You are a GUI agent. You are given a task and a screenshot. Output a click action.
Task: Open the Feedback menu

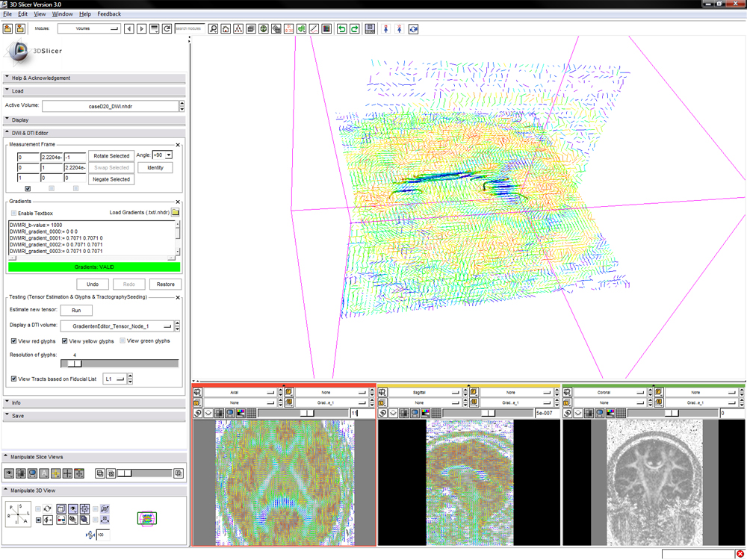point(109,14)
